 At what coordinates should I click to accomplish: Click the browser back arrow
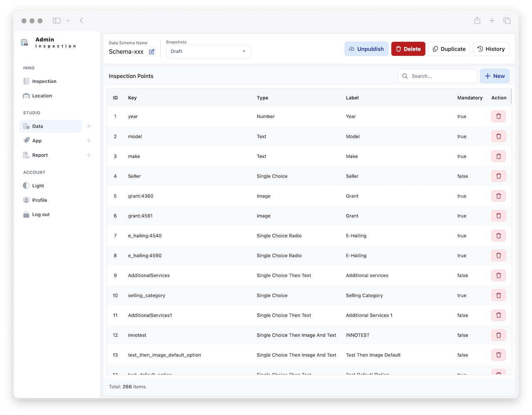pyautogui.click(x=81, y=20)
